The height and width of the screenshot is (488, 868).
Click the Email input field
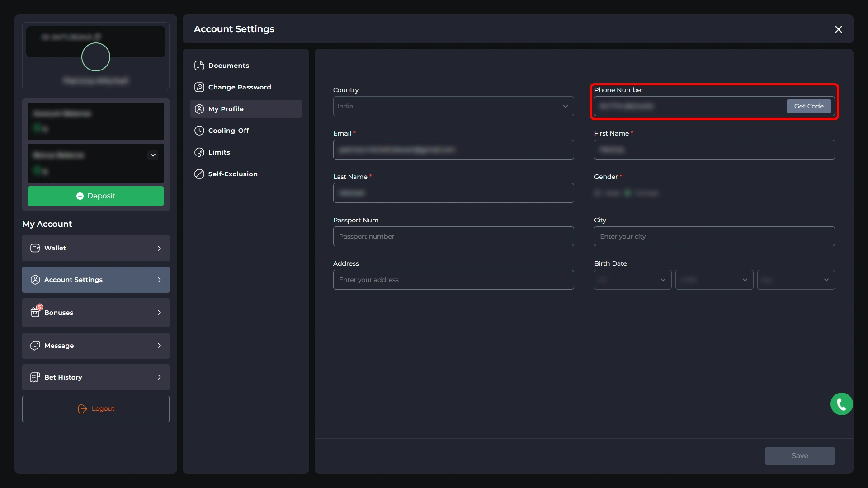(453, 150)
